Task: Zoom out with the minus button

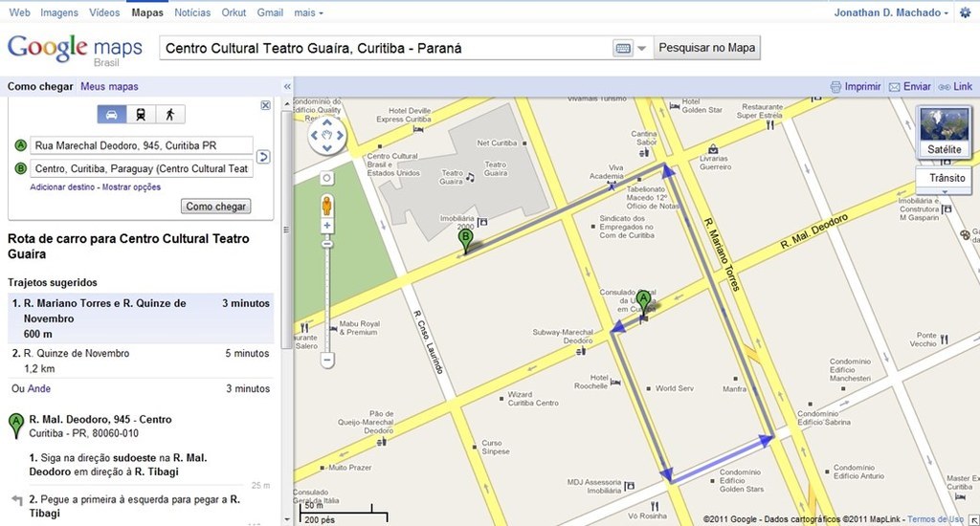Action: (x=327, y=360)
